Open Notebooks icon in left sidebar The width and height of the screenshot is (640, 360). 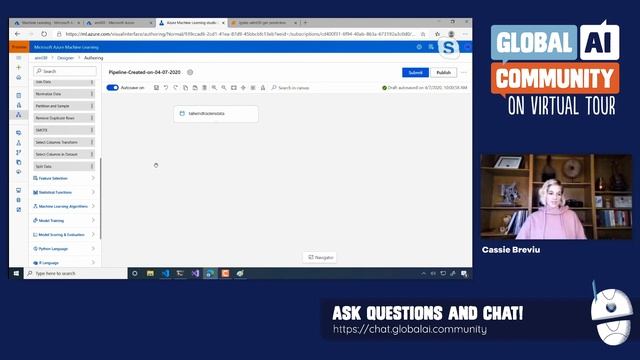click(x=18, y=96)
